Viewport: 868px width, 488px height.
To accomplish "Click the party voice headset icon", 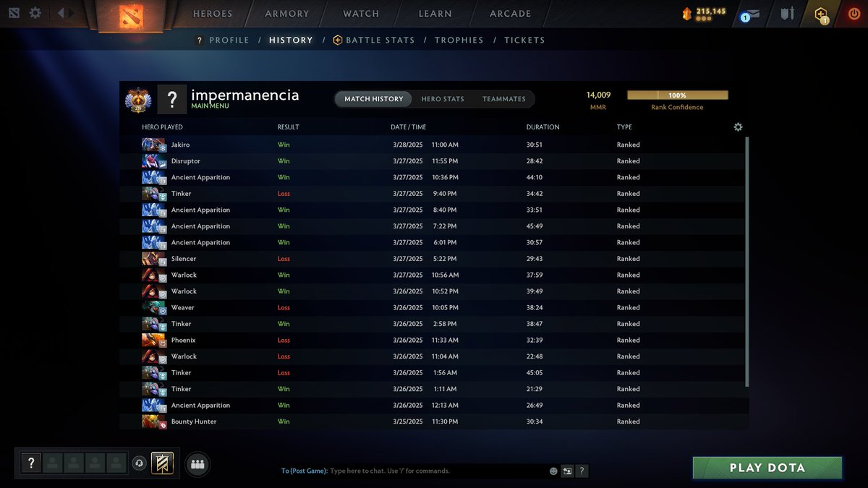I will (140, 463).
